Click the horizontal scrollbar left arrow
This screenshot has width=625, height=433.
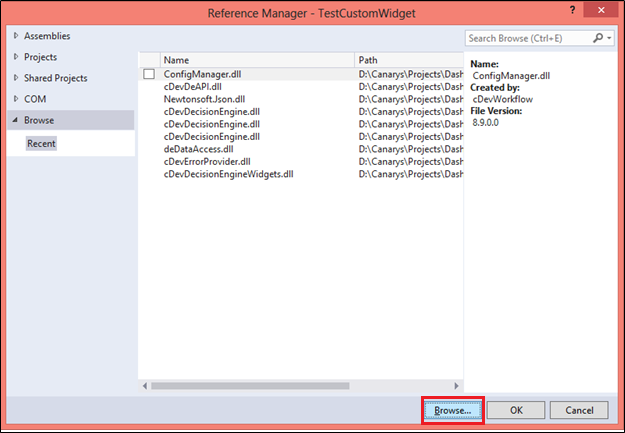pyautogui.click(x=145, y=386)
